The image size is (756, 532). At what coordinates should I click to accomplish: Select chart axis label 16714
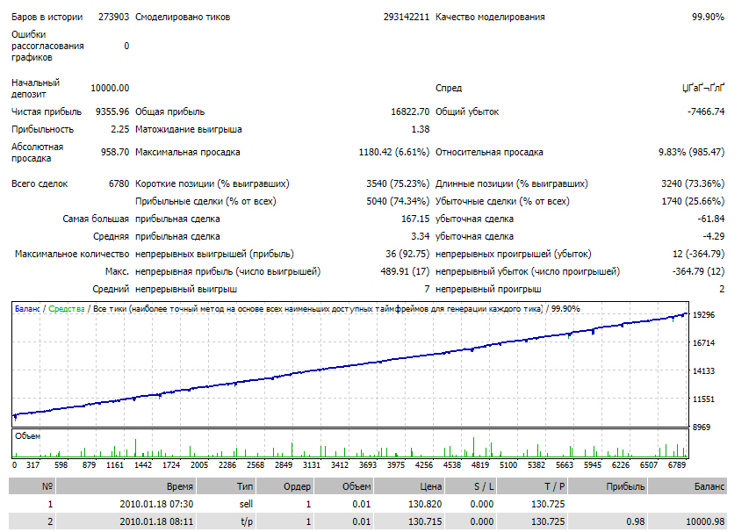click(703, 343)
